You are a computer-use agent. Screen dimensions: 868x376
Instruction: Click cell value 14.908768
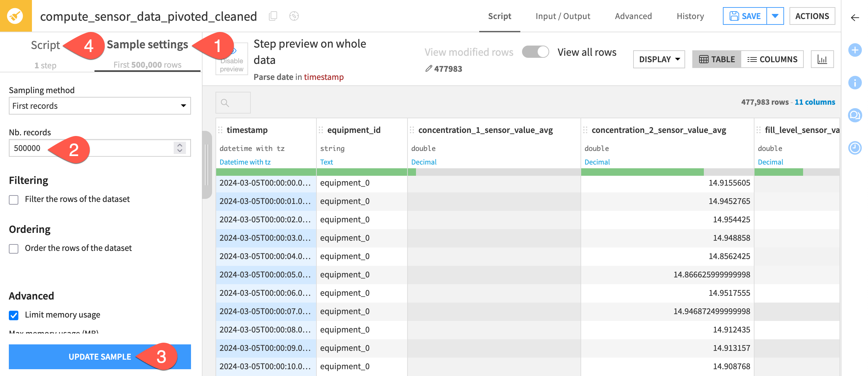tap(731, 366)
